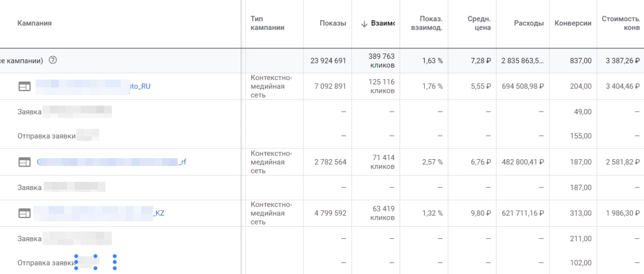Click display campaign icon for _rf campaign
644x274 pixels.
tap(25, 162)
